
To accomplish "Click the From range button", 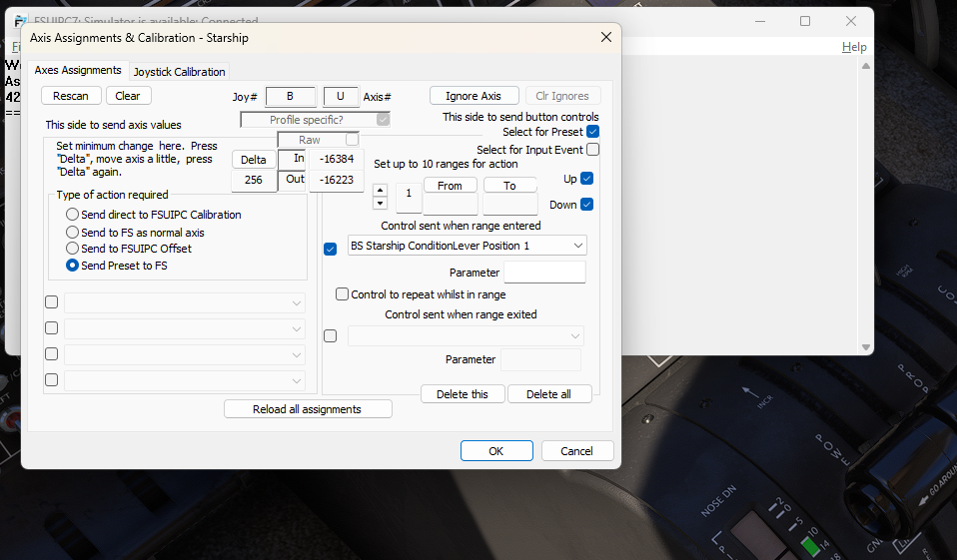I will (450, 186).
